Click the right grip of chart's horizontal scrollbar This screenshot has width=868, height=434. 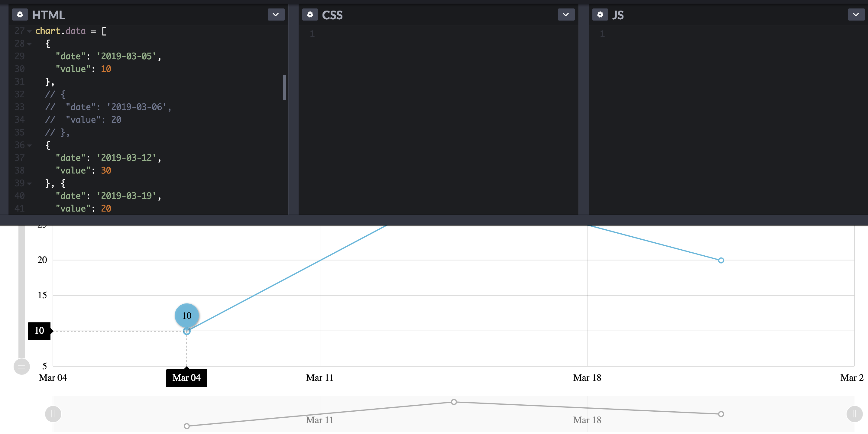(x=854, y=414)
